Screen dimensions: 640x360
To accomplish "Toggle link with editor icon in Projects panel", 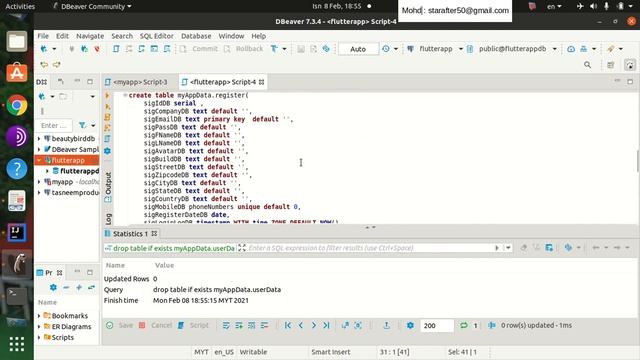I will pos(91,287).
